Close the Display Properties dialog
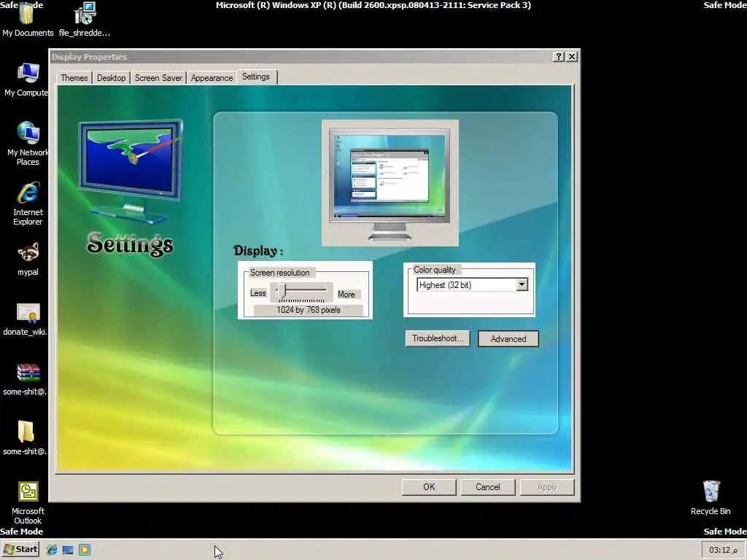Viewport: 747px width, 560px height. pyautogui.click(x=572, y=57)
